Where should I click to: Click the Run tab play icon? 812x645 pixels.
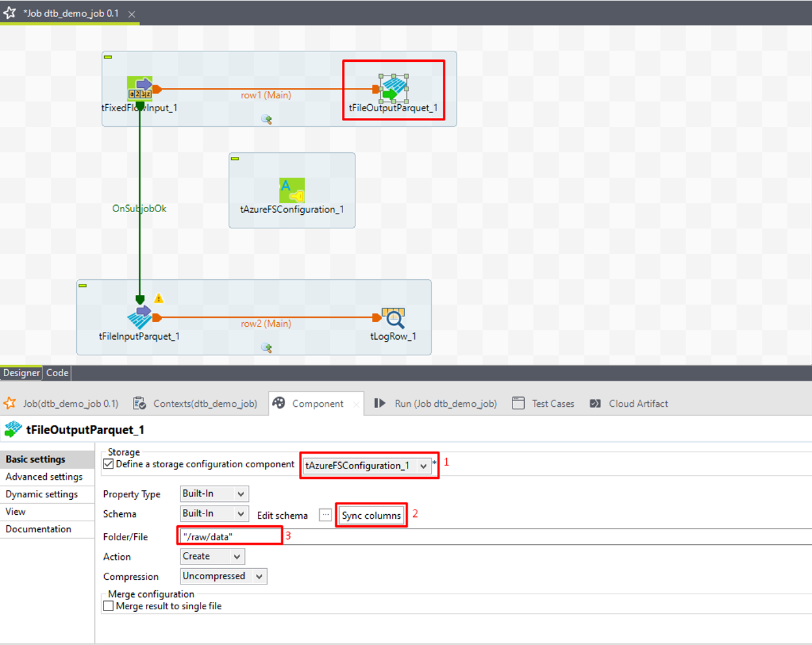click(x=380, y=403)
